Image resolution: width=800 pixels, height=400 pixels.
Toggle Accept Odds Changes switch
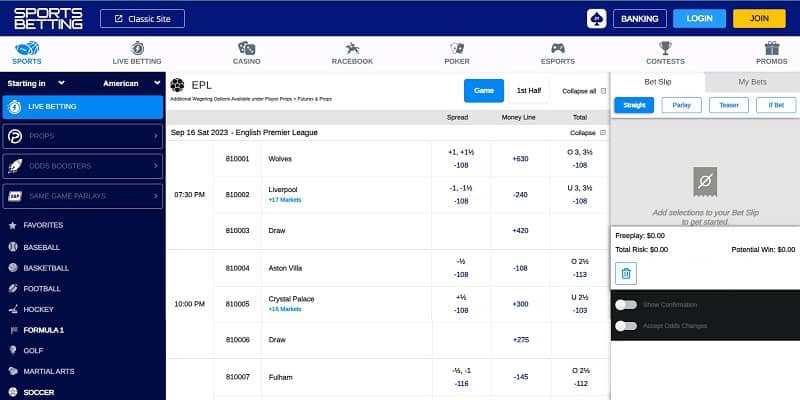click(626, 326)
